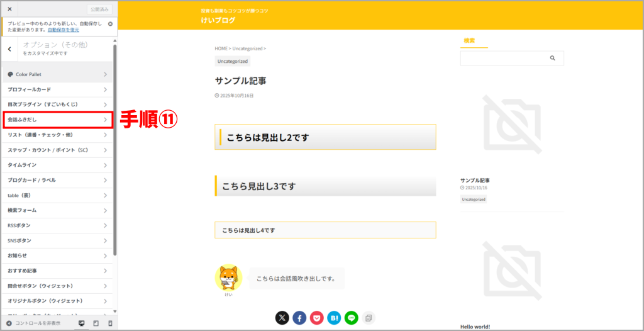The width and height of the screenshot is (644, 331).
Task: Open the SNSボタン settings item
Action: pos(57,240)
